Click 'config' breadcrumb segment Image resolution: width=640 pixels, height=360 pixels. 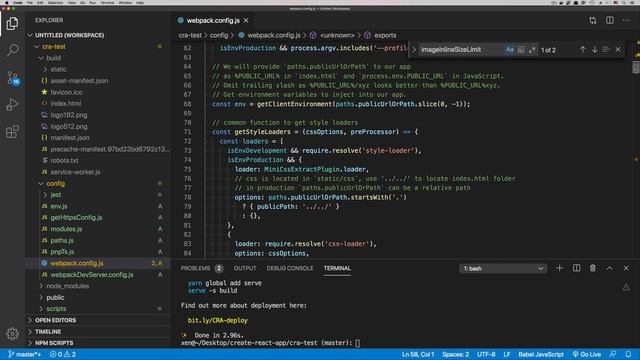click(x=219, y=35)
